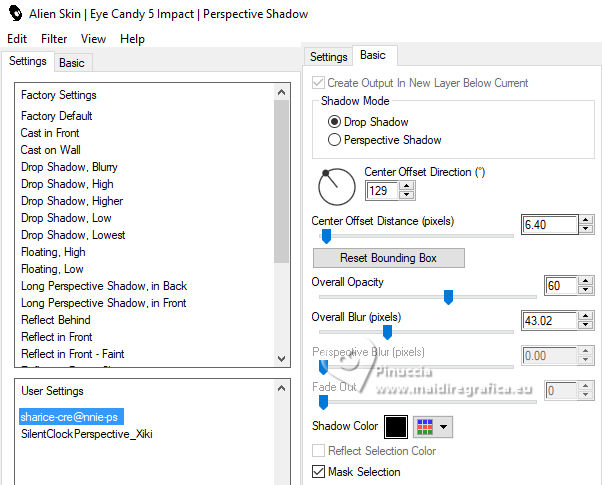Select the right panel Basic tab
Image resolution: width=602 pixels, height=485 pixels.
tap(373, 55)
